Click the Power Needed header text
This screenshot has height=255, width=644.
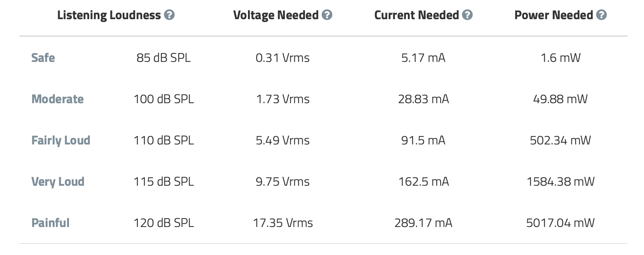pyautogui.click(x=554, y=15)
